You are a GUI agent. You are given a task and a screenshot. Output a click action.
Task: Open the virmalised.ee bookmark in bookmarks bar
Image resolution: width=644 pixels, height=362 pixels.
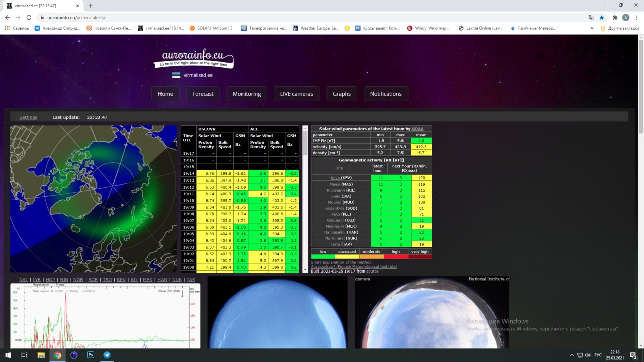tap(161, 28)
